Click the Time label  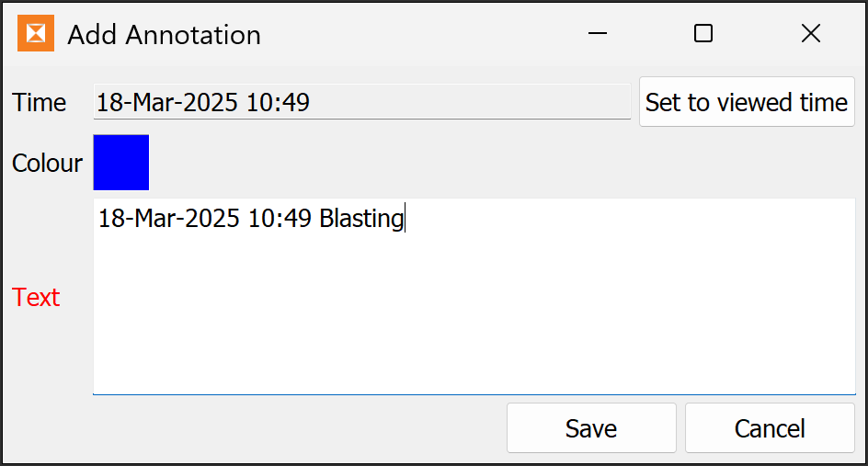(39, 102)
